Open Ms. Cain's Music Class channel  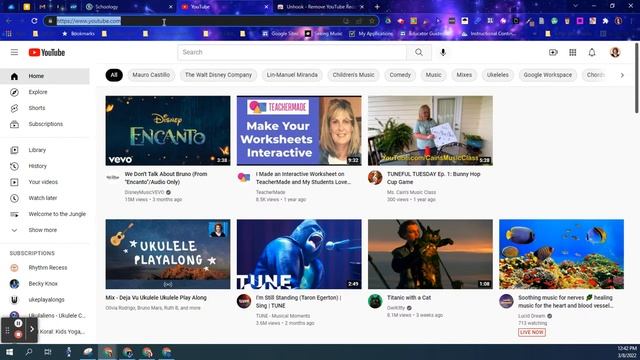tap(411, 192)
